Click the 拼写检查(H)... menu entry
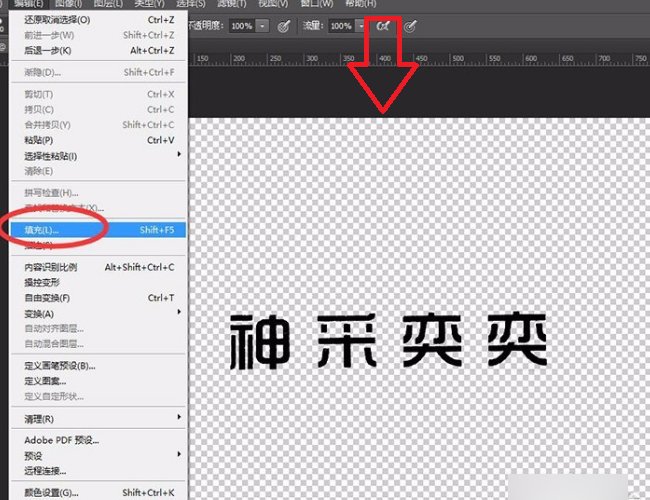The width and height of the screenshot is (650, 500). [x=99, y=193]
